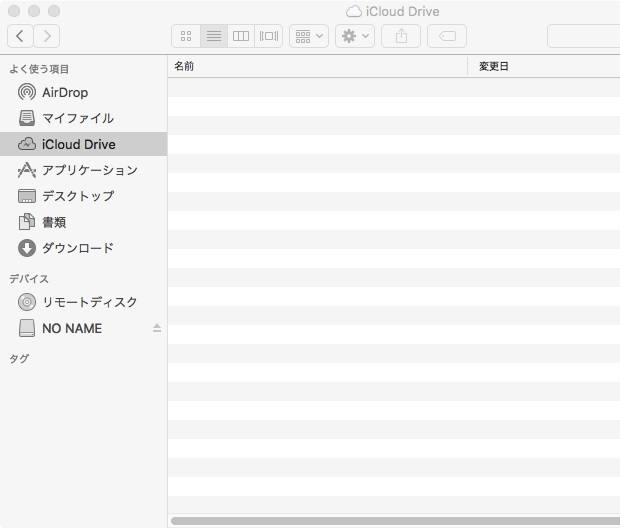The height and width of the screenshot is (528, 620).
Task: Select リモートディスク under devices
Action: pos(89,302)
